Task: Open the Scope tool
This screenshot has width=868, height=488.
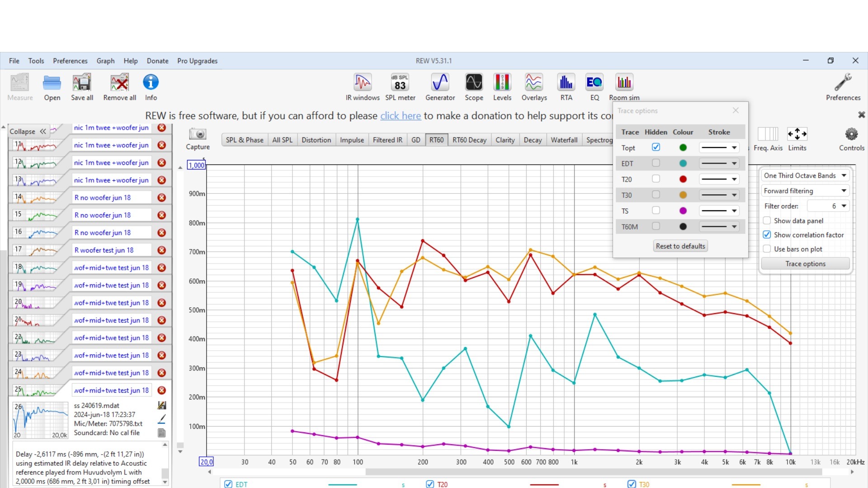Action: tap(474, 87)
